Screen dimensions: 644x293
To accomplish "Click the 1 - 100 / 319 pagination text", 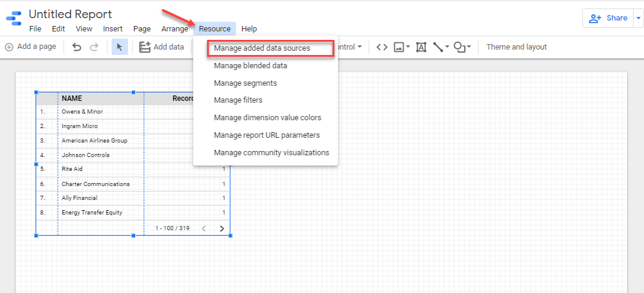I will coord(172,228).
